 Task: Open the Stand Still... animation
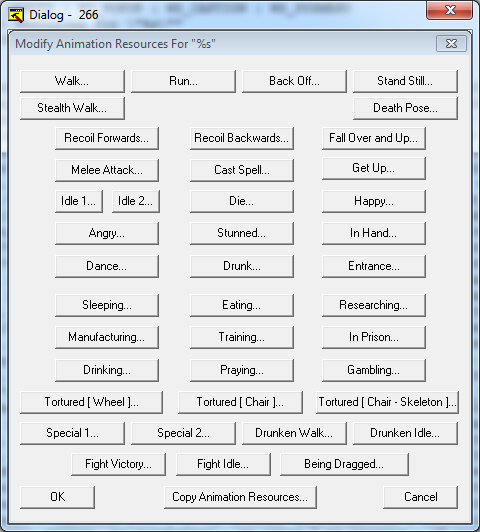[405, 81]
